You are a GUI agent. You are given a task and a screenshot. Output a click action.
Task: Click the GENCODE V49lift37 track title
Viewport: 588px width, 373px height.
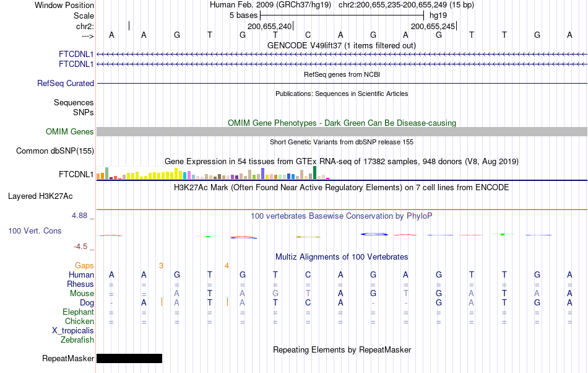(x=341, y=45)
